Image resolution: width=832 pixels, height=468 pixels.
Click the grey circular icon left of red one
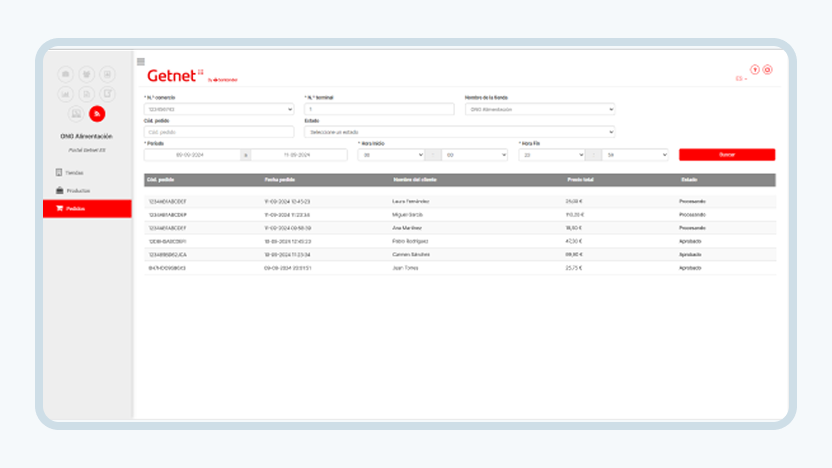(x=76, y=114)
